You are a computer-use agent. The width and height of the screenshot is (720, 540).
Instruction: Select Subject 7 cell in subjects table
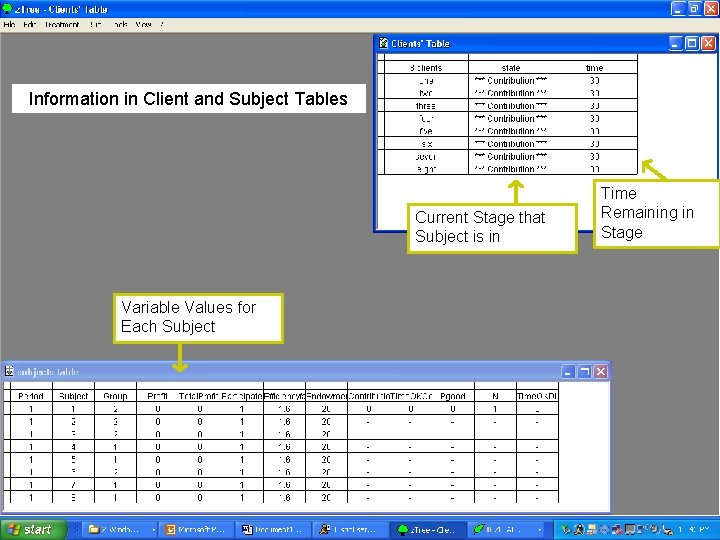tap(73, 485)
